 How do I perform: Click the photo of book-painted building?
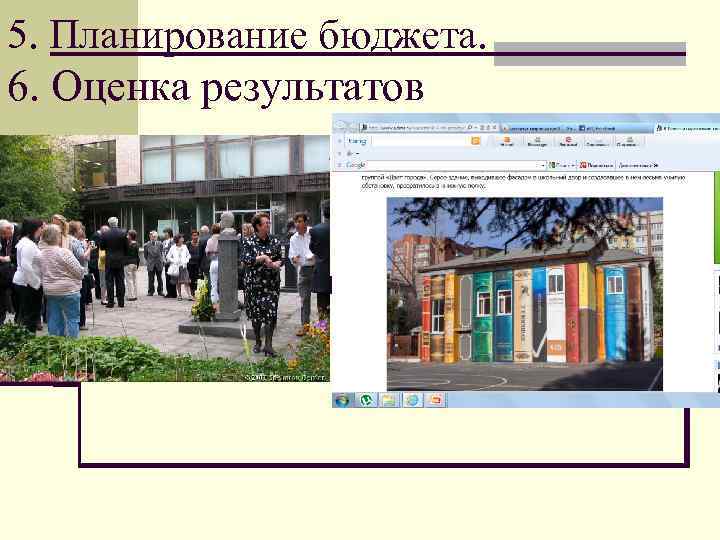click(x=525, y=294)
